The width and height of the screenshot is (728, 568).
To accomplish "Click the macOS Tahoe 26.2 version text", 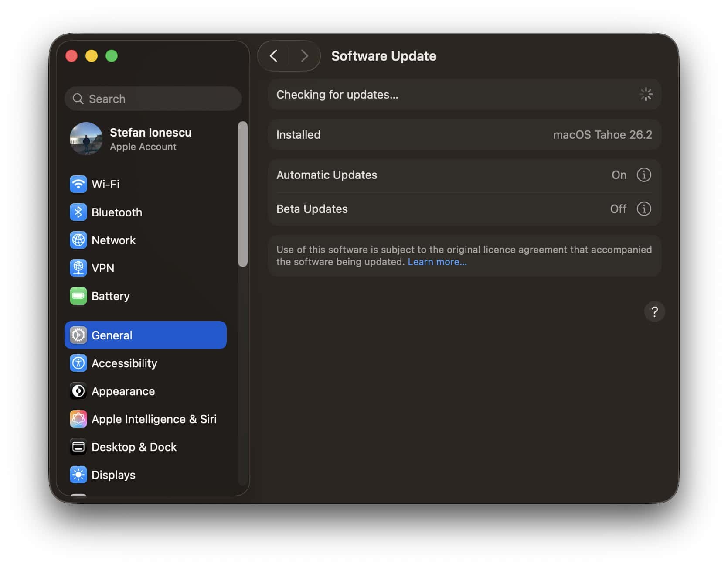I will click(602, 134).
